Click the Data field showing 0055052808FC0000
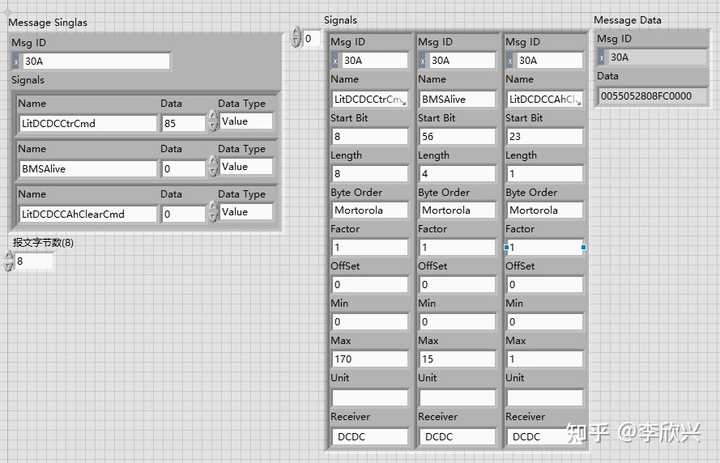720x463 pixels. [652, 96]
